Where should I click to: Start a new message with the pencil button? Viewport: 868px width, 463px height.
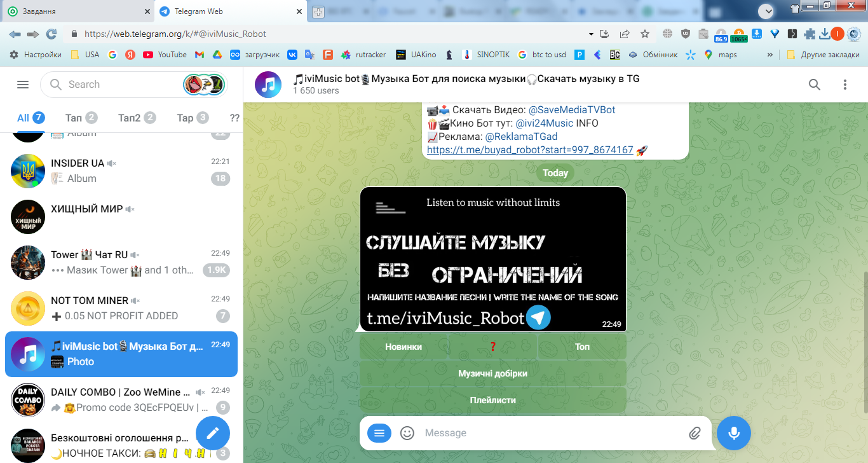click(x=213, y=433)
